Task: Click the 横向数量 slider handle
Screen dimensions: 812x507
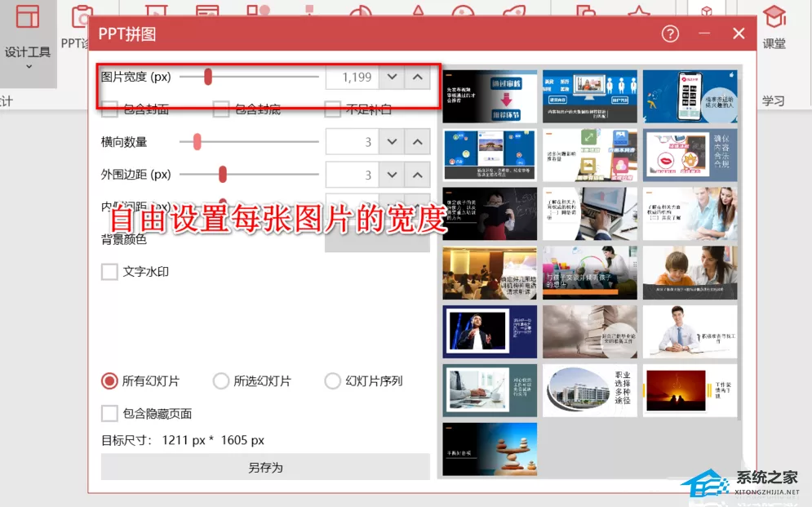Action: pos(197,141)
